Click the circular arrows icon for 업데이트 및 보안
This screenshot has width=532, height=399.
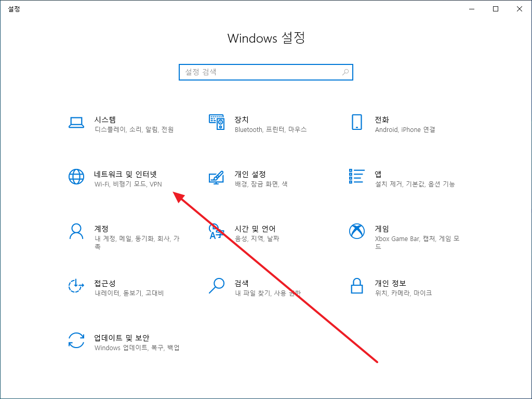pyautogui.click(x=76, y=341)
